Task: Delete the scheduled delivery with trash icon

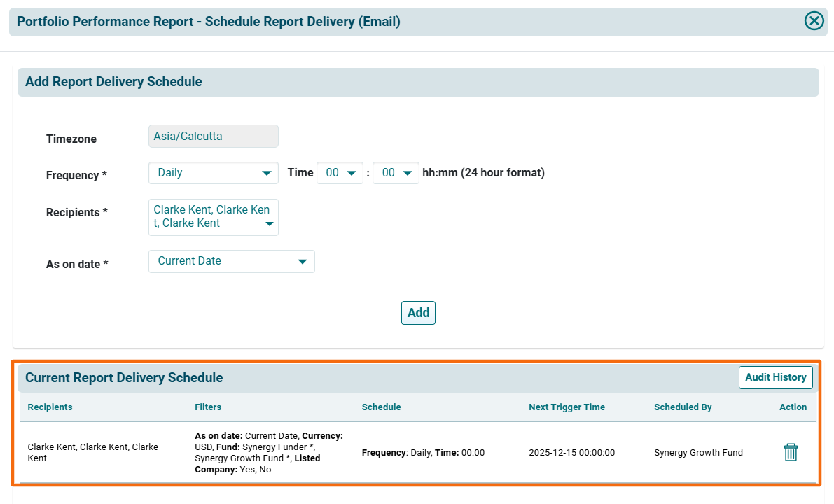Action: click(791, 452)
